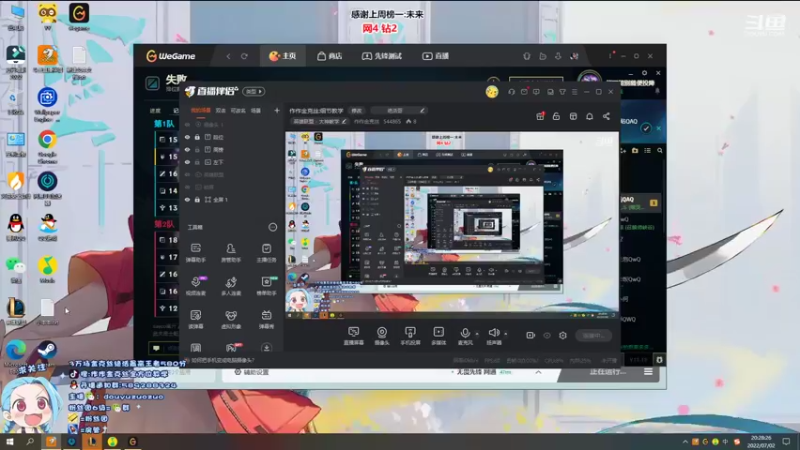The image size is (800, 450).
Task: Open microphone device dropdown arrow
Action: tap(477, 334)
